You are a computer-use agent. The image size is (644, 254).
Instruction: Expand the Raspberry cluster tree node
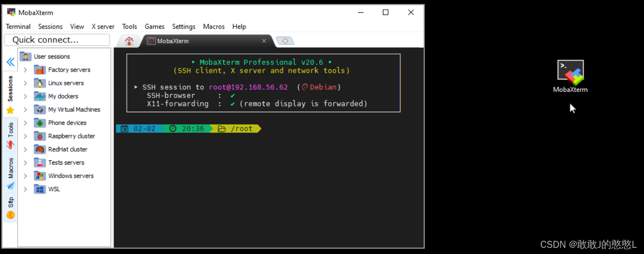pyautogui.click(x=26, y=136)
